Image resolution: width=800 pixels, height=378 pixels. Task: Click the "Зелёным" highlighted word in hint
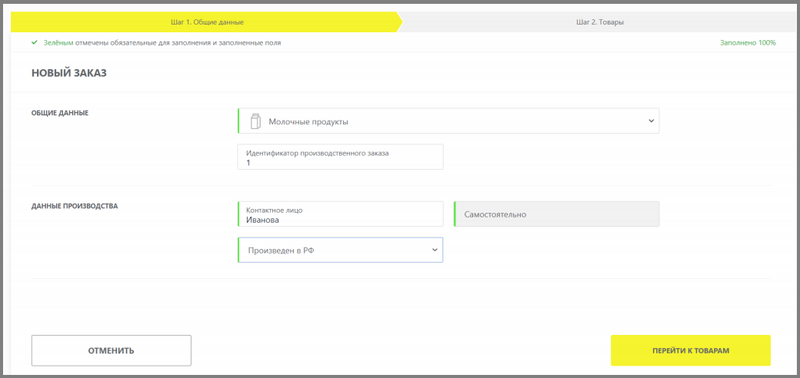point(58,43)
